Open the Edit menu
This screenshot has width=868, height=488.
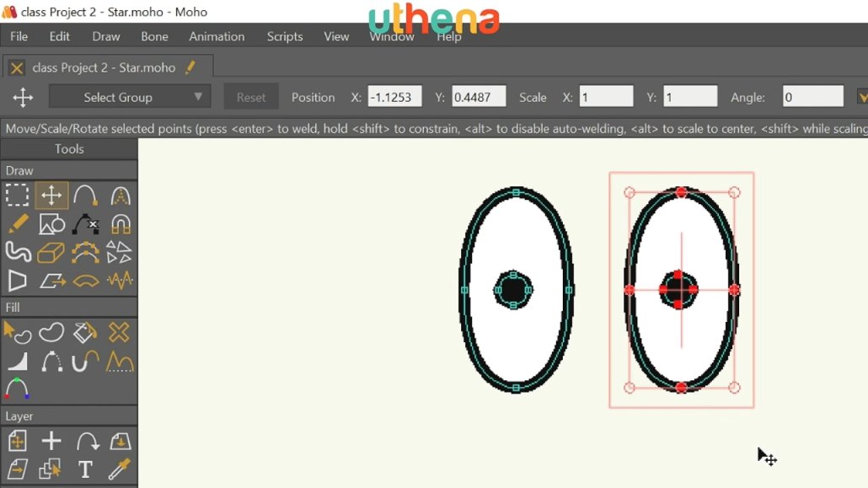(59, 36)
